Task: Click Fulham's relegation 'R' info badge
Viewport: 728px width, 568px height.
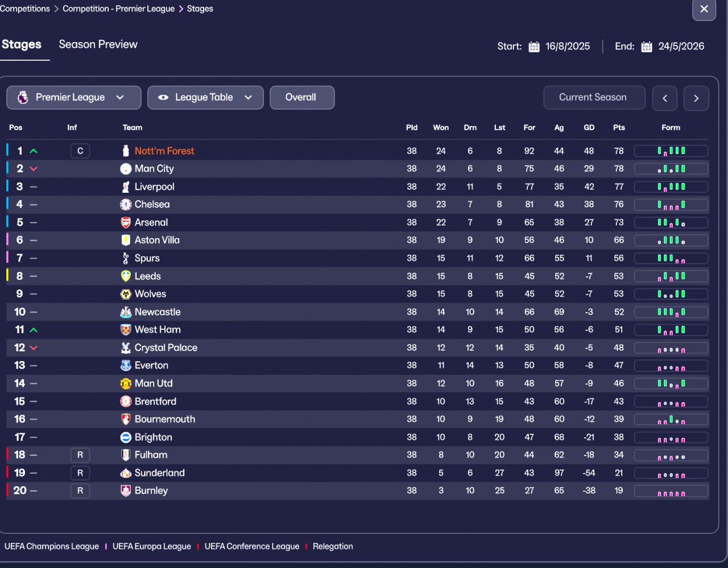Action: pyautogui.click(x=80, y=455)
